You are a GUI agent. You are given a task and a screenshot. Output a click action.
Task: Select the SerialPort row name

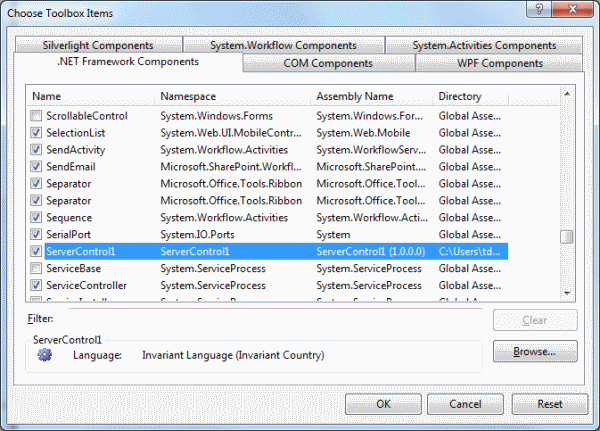68,235
